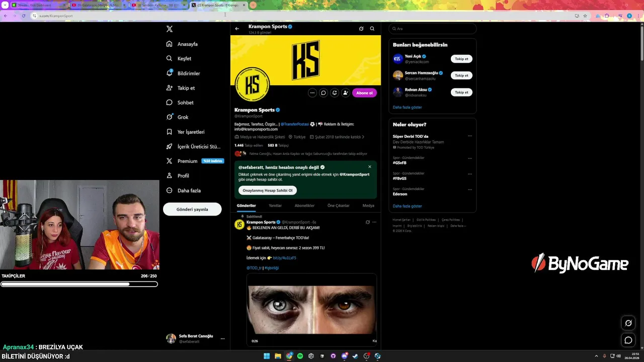Switch to the Yanıtlar tab
This screenshot has height=362, width=644.
coord(275,206)
